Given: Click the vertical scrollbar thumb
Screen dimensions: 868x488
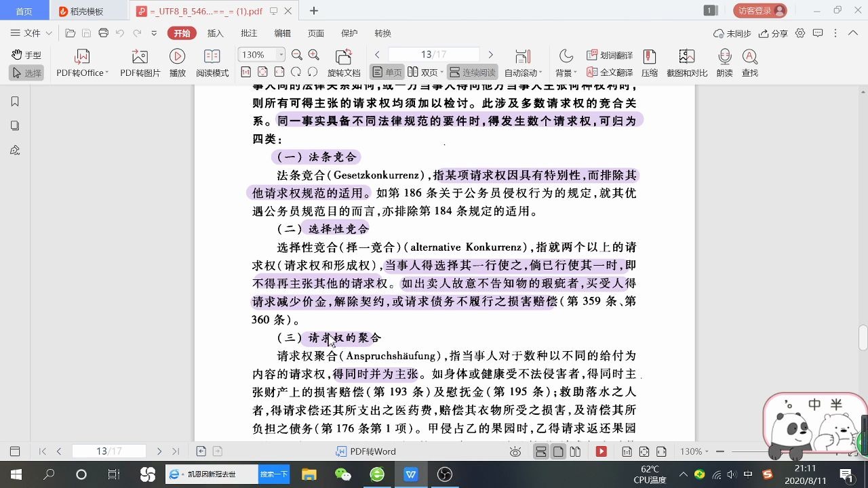Looking at the screenshot, I should 863,338.
